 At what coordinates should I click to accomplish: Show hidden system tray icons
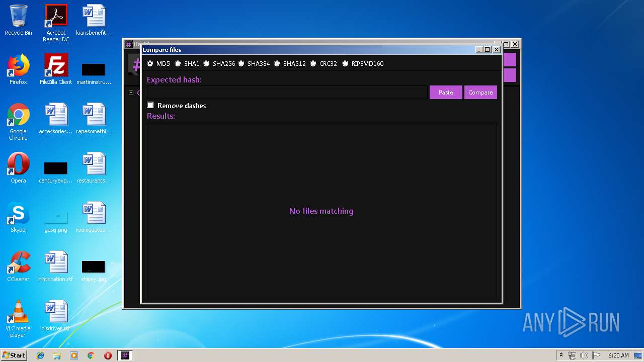(x=561, y=355)
